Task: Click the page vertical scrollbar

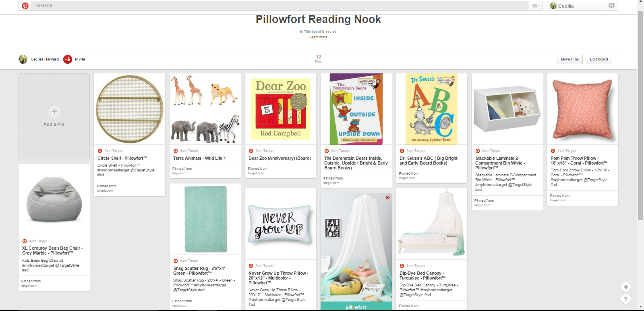Action: (x=640, y=115)
